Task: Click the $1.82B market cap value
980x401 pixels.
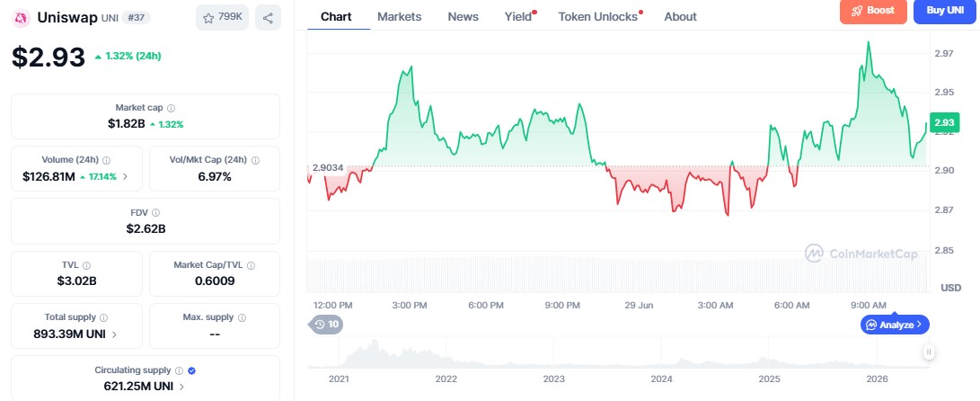Action: click(x=127, y=124)
